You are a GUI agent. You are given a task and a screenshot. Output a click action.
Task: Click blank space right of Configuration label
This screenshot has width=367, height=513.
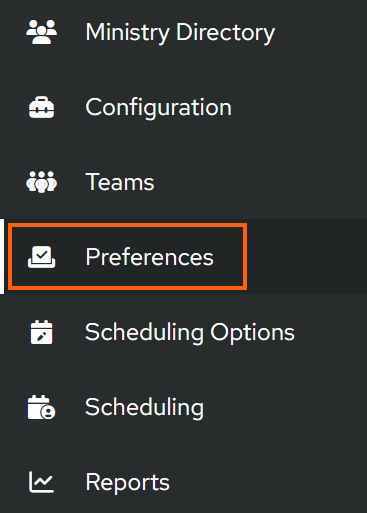point(300,107)
